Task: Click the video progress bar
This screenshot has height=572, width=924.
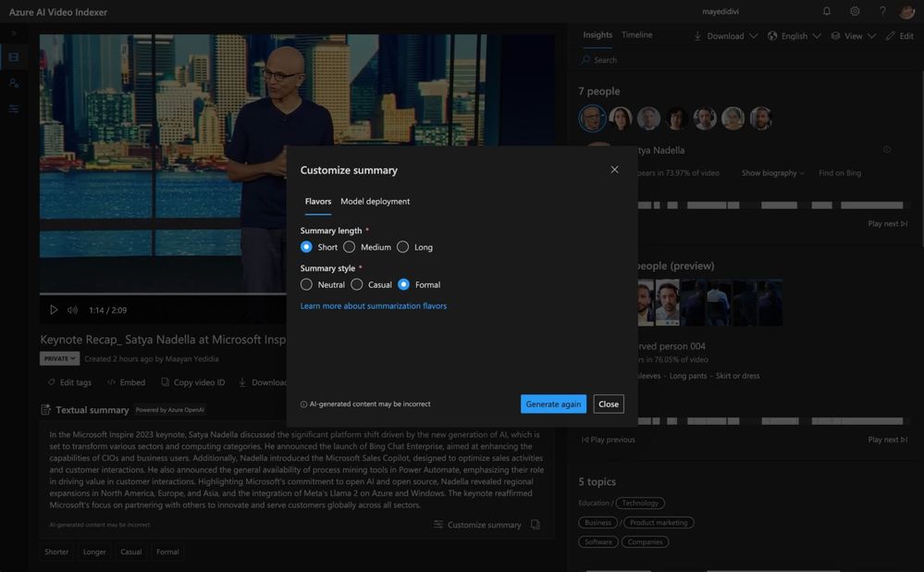Action: coord(163,293)
